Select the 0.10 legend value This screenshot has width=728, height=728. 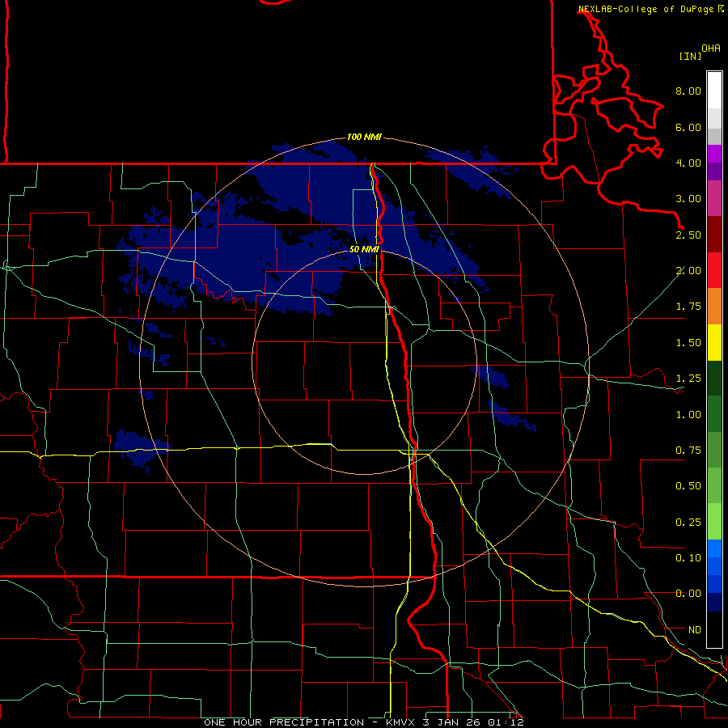click(688, 558)
